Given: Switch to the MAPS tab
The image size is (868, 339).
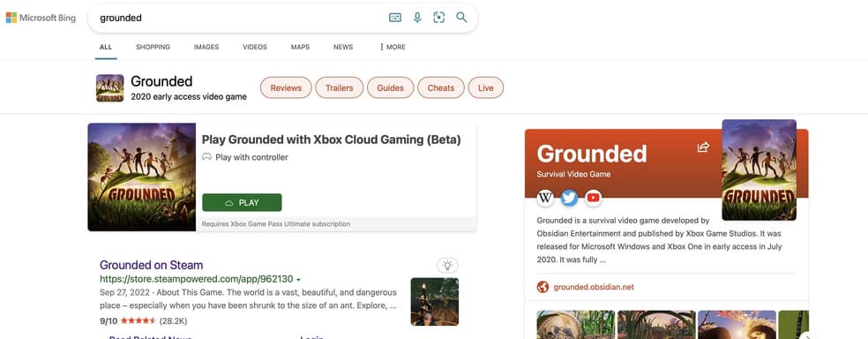Looking at the screenshot, I should (300, 47).
